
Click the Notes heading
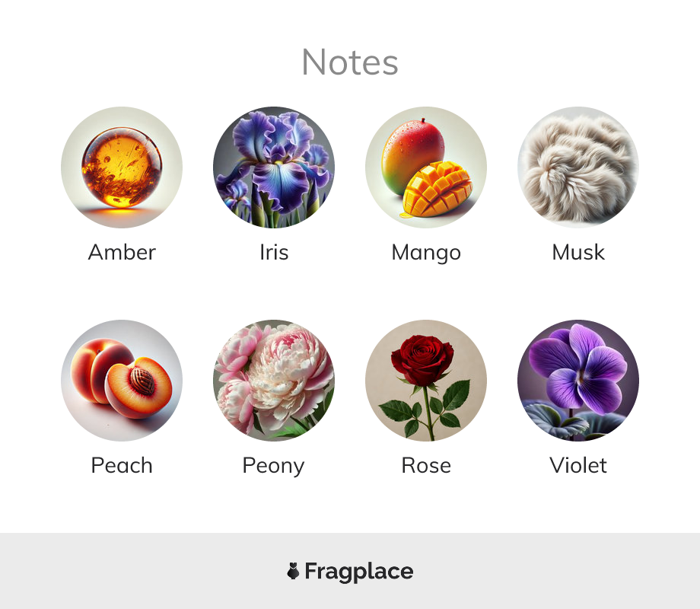pos(350,62)
